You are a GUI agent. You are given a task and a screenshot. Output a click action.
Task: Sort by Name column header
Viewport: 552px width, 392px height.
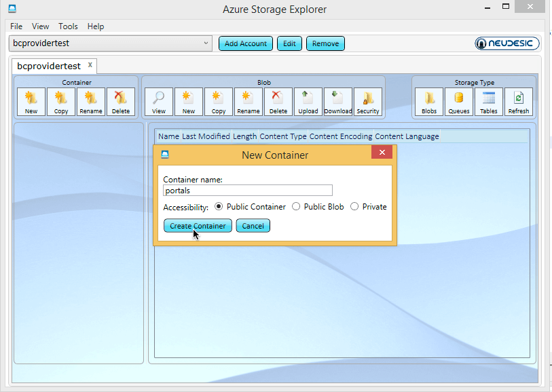pyautogui.click(x=168, y=136)
